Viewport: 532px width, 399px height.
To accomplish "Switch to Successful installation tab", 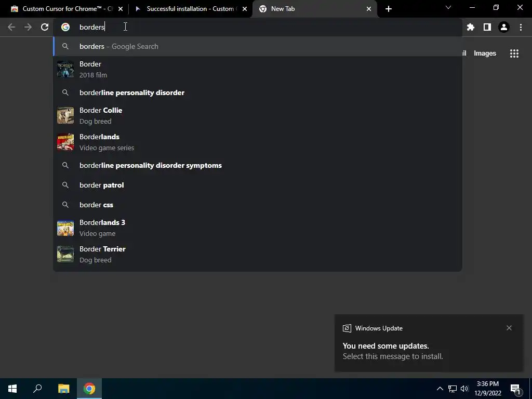I will tap(190, 9).
